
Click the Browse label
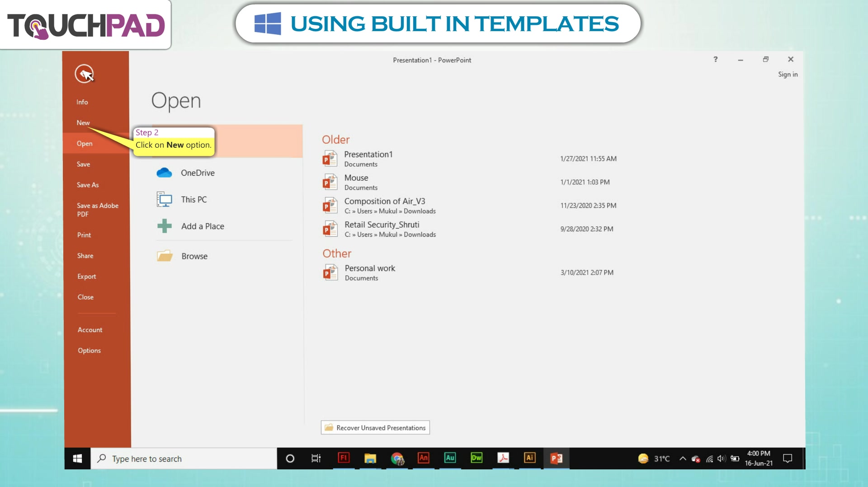click(x=194, y=257)
